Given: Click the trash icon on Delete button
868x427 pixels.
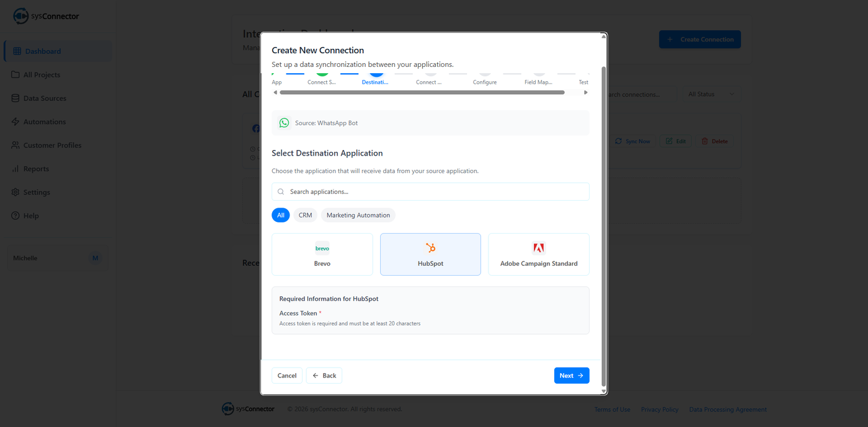Looking at the screenshot, I should tap(704, 141).
